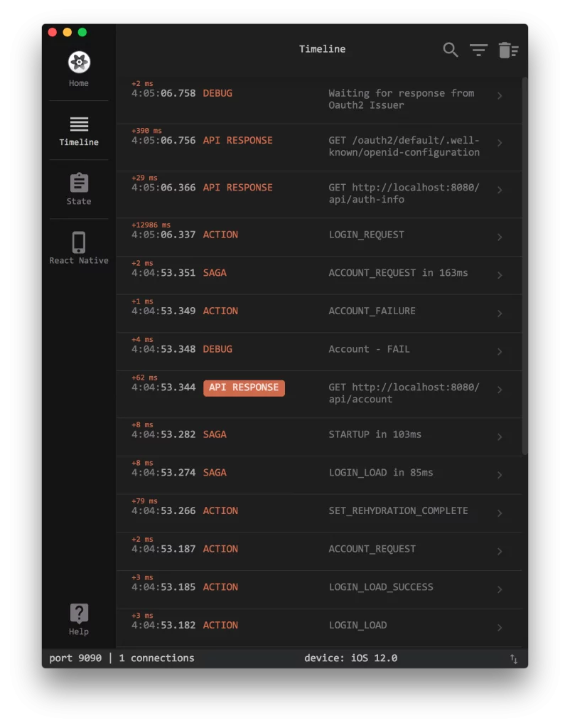Viewport: 570px width, 728px height.
Task: Click ACTION label at 4:05:06.337
Action: [220, 235]
